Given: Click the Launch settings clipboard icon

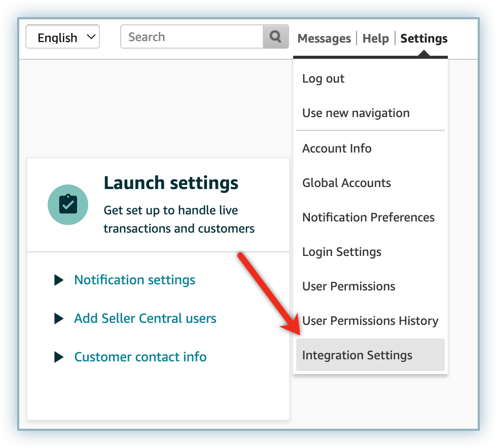Looking at the screenshot, I should pos(67,204).
